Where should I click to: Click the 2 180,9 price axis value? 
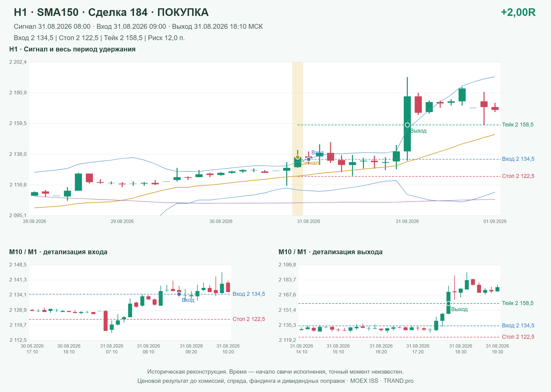click(18, 93)
